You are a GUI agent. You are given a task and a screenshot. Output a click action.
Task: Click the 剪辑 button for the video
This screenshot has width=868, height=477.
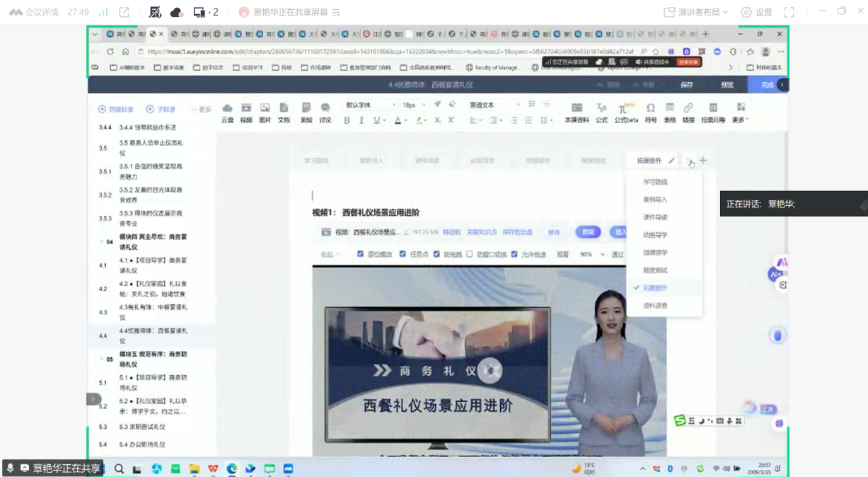(588, 232)
